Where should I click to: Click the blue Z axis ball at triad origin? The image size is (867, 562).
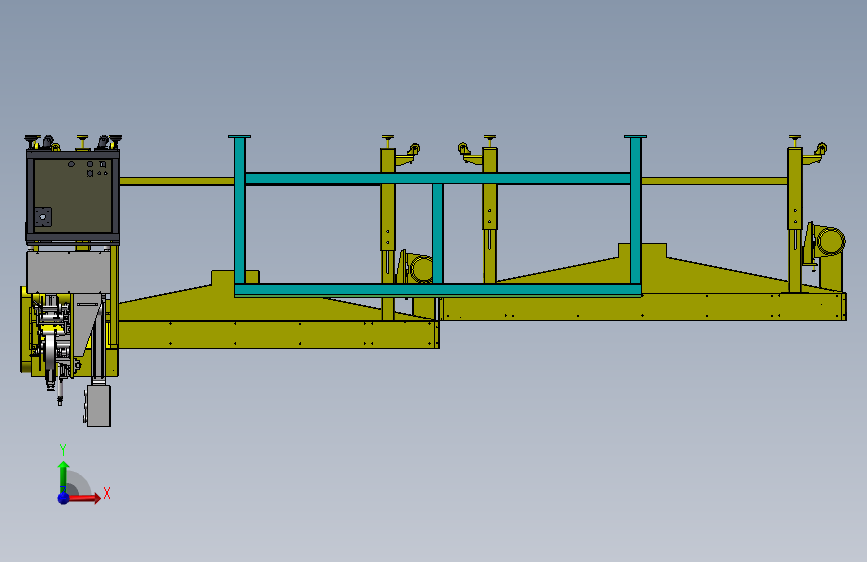[x=64, y=498]
